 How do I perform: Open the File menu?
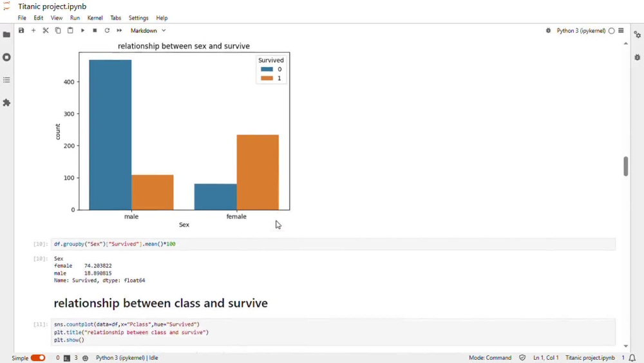point(22,18)
